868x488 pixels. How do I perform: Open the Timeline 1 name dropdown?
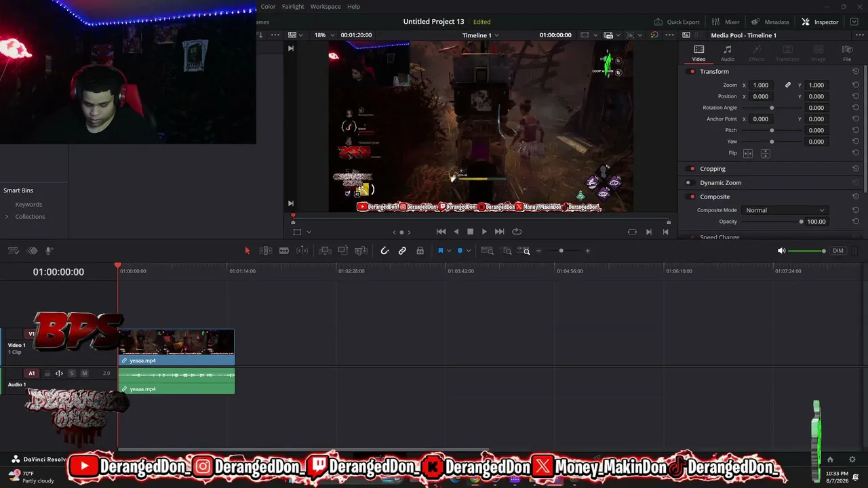(481, 35)
